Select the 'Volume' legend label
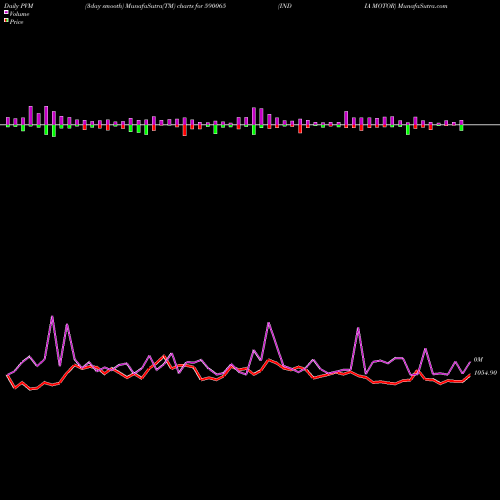This screenshot has width=500, height=500. (x=19, y=14)
